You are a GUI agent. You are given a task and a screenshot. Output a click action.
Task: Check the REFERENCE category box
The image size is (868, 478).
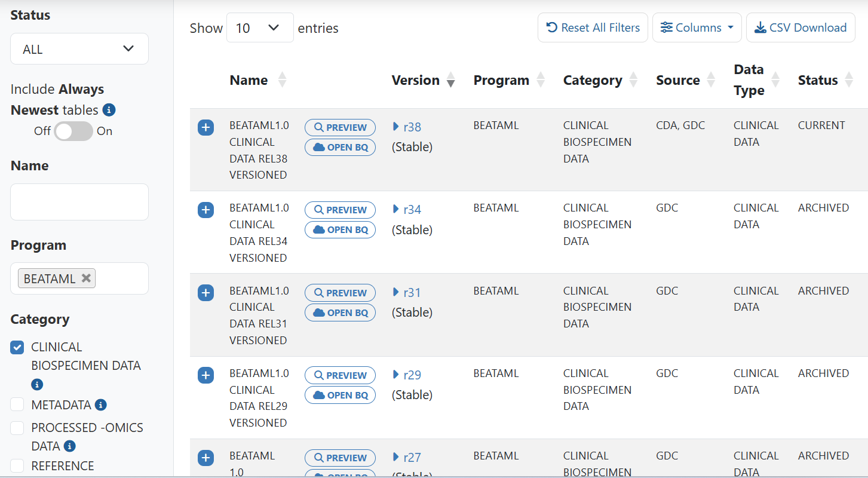click(17, 465)
